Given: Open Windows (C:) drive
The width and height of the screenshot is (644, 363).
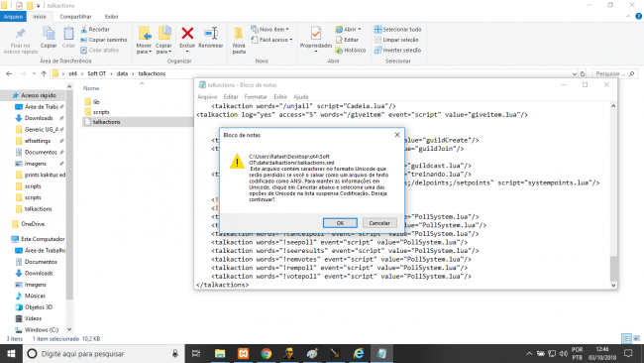Looking at the screenshot, I should point(37,329).
